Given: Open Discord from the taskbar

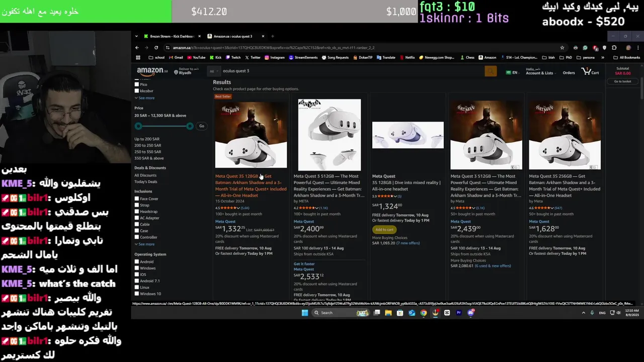Looking at the screenshot, I should tap(470, 313).
